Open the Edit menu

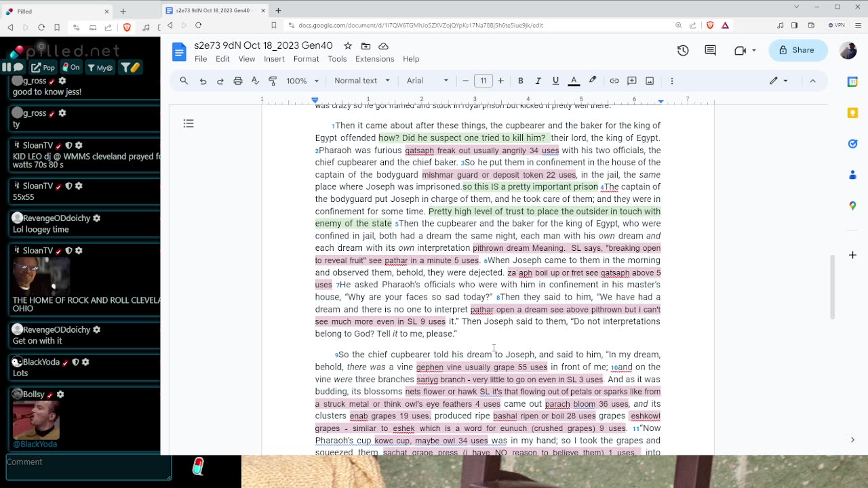[x=222, y=59]
